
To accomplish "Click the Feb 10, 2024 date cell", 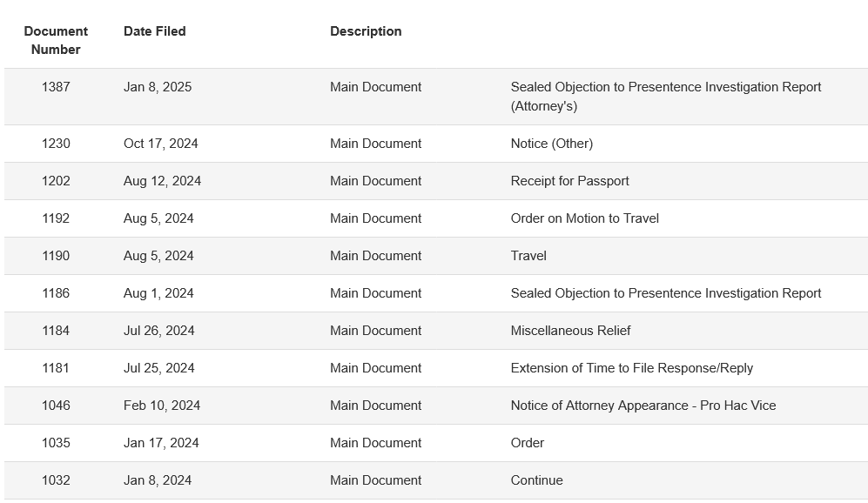I will point(162,406).
